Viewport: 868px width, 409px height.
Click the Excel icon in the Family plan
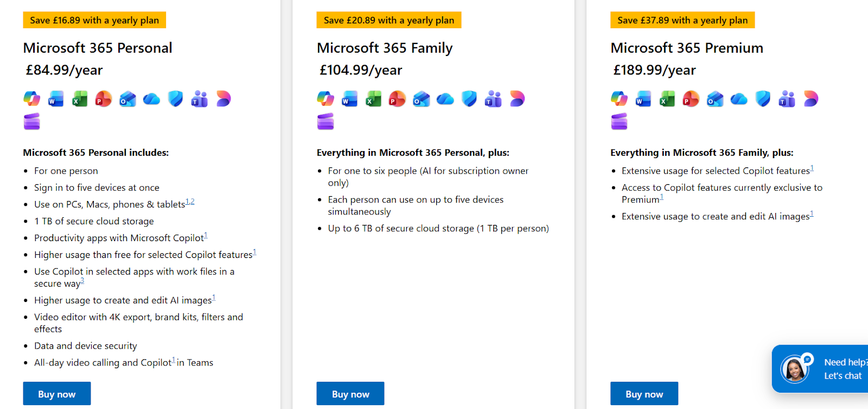(373, 99)
